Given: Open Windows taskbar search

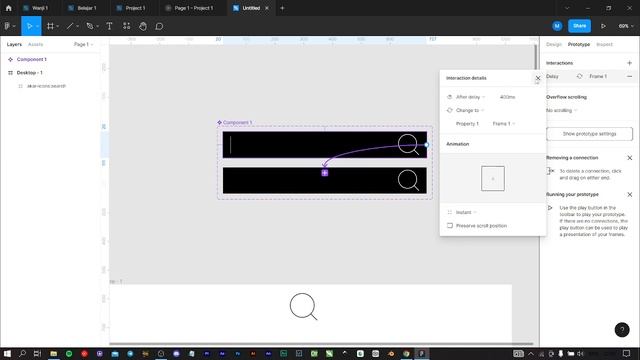Looking at the screenshot, I should 22,353.
